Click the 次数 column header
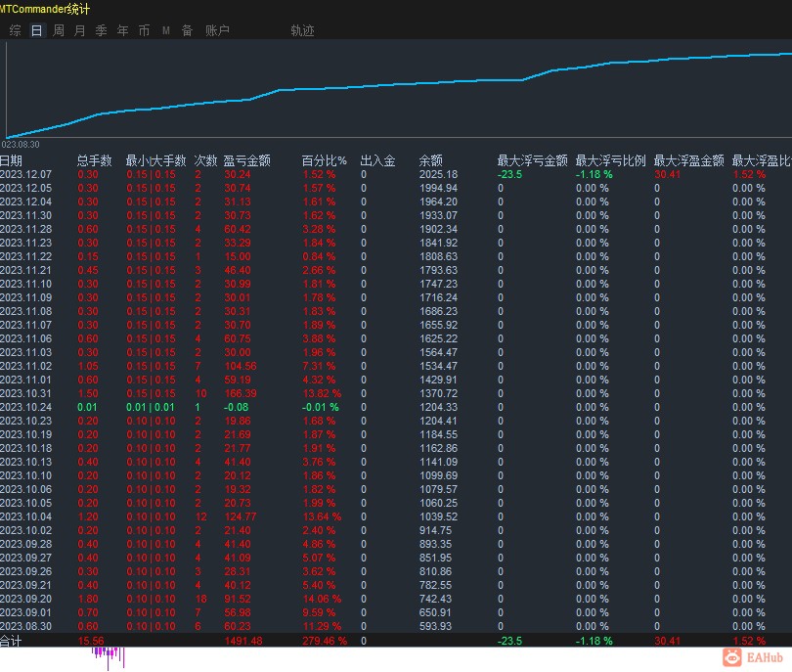The image size is (792, 672). [x=205, y=160]
